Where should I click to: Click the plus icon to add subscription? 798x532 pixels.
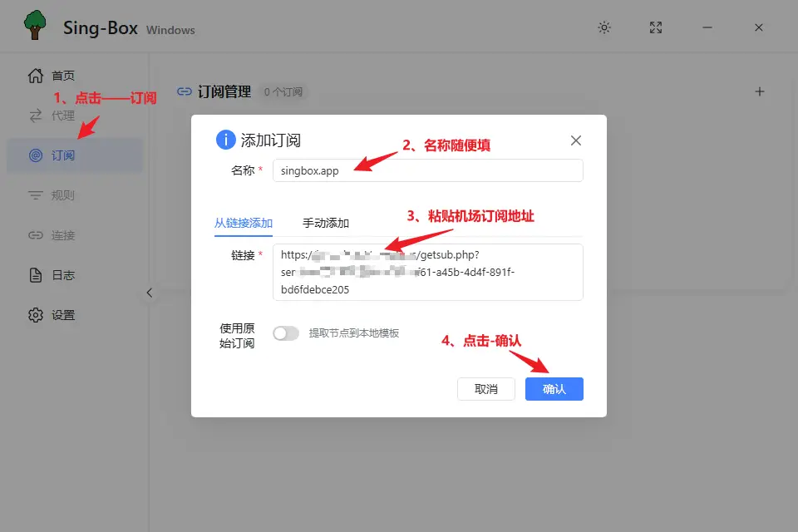[x=759, y=91]
